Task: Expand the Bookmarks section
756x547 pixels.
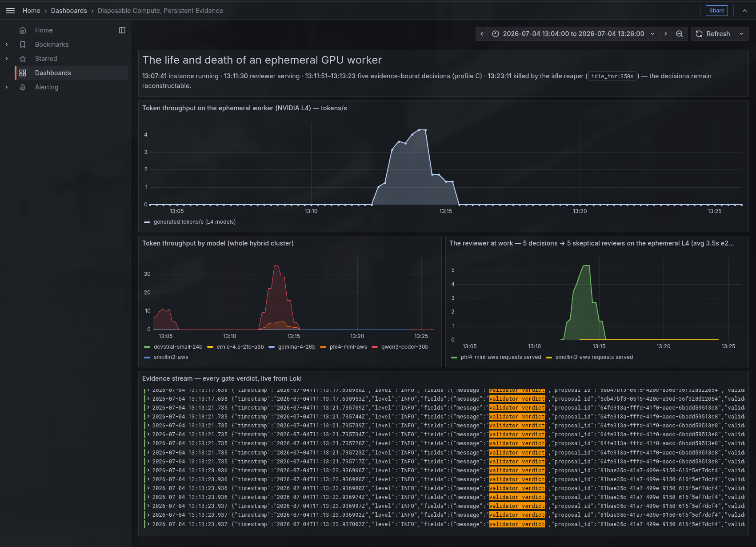Action: (7, 44)
